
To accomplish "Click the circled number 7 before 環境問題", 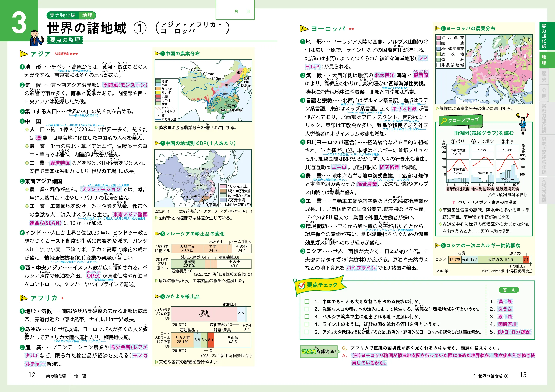I will coord(303,226).
